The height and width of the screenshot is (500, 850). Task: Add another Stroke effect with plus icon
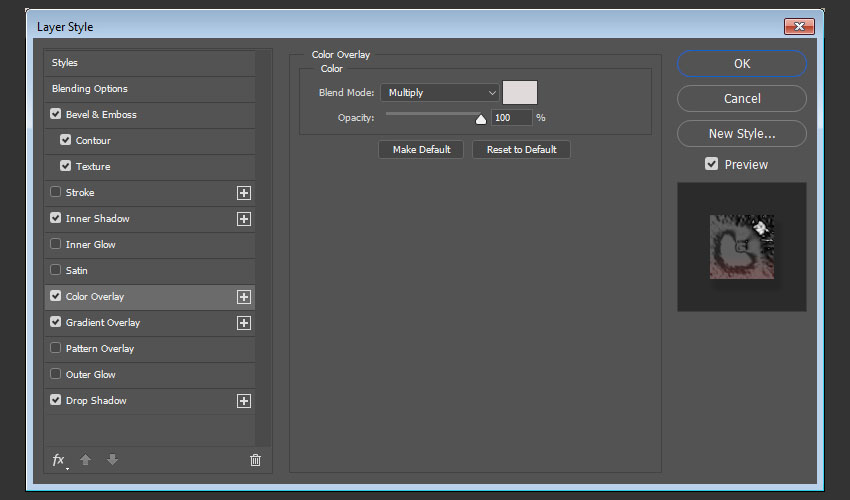[x=243, y=193]
